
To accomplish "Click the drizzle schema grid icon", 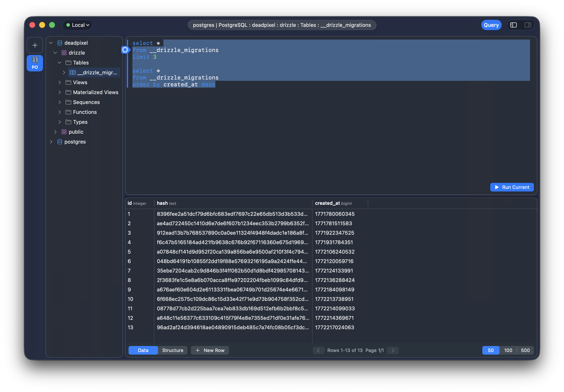I will tap(64, 53).
